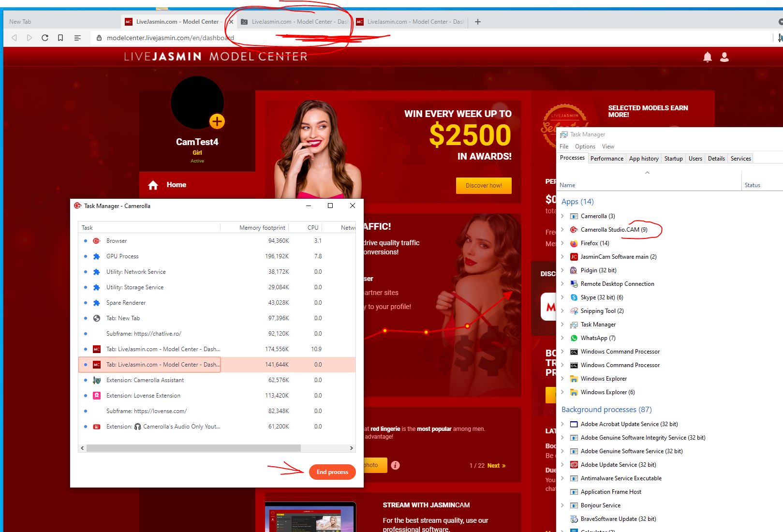Click the scroll right arrow in task list
This screenshot has width=783, height=532.
tap(352, 448)
